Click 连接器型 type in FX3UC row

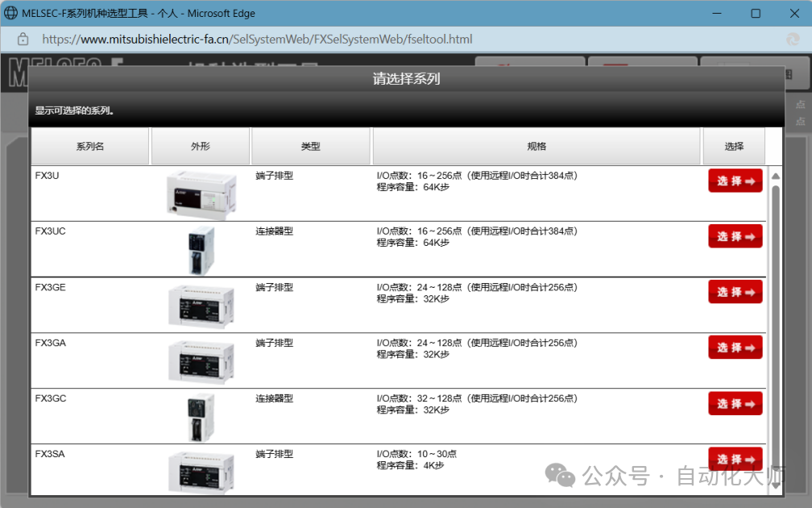tap(275, 231)
